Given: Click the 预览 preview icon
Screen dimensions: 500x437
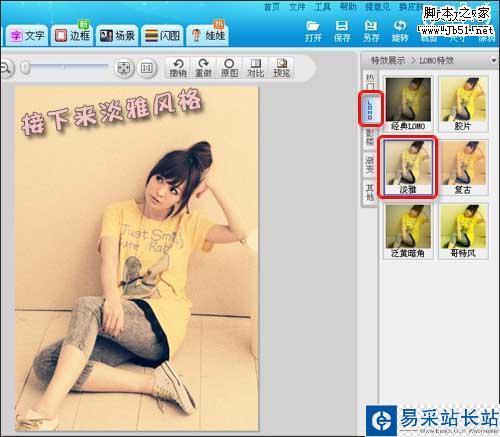Looking at the screenshot, I should pyautogui.click(x=281, y=68).
